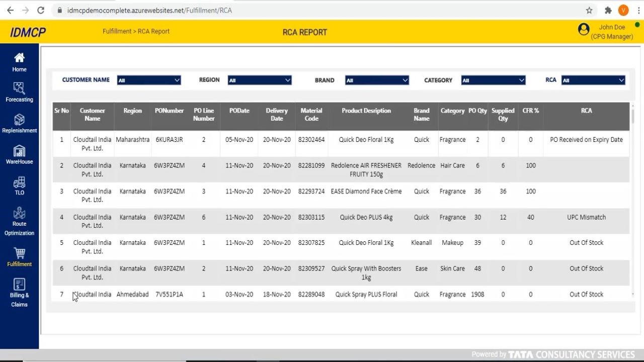Image resolution: width=644 pixels, height=362 pixels.
Task: Click the 18-Nov-20 delivery date cell
Action: point(277,295)
